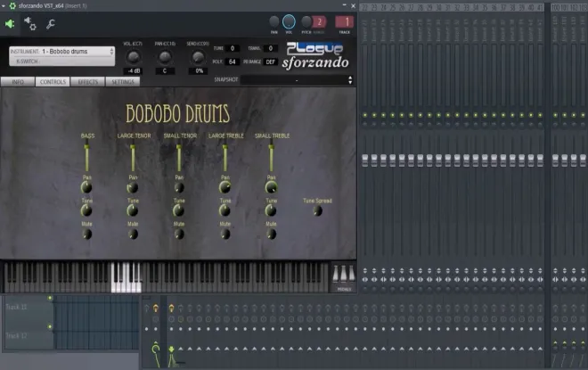The width and height of the screenshot is (588, 370).
Task: Click the PEDALS control beside the keyboard
Action: pos(344,277)
